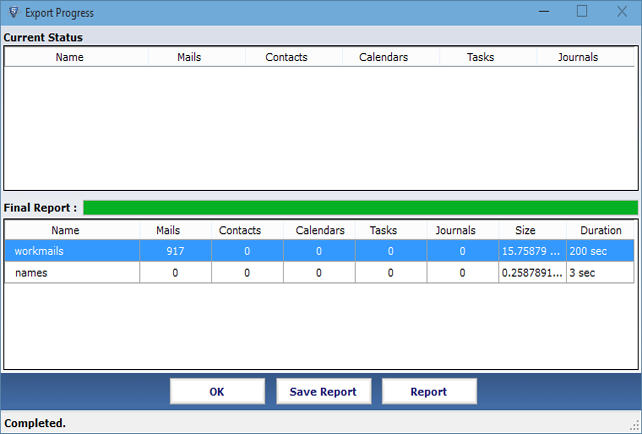Click the green Final Report progress bar
The width and height of the screenshot is (642, 434).
pos(360,208)
